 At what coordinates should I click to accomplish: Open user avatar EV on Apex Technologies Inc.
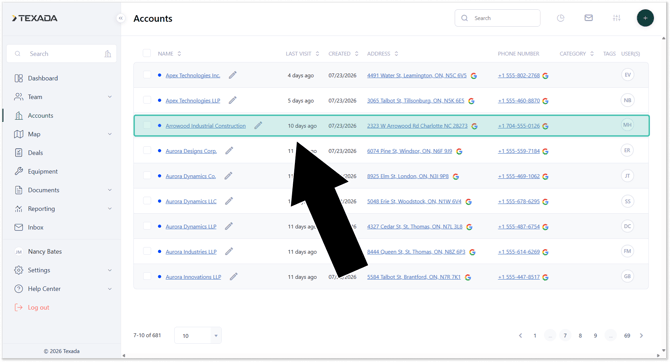627,75
